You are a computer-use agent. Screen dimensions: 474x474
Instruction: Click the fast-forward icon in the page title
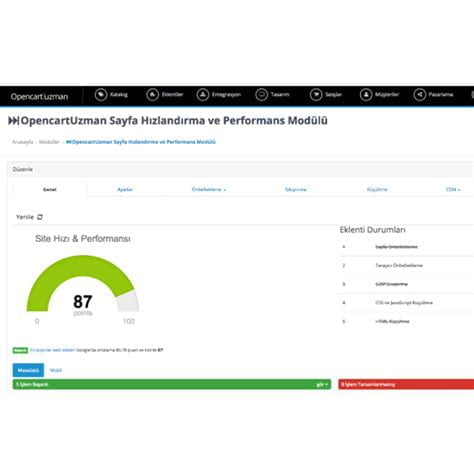point(14,121)
